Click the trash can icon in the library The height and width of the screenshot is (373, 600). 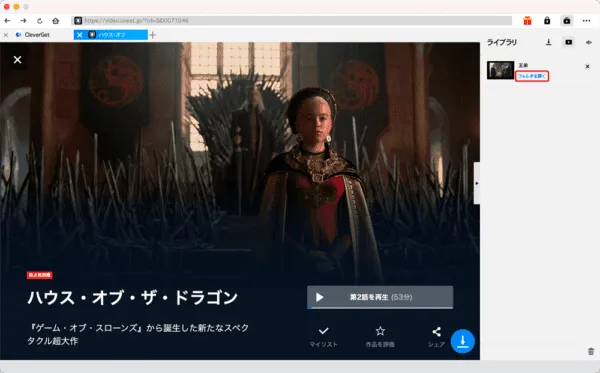[591, 351]
